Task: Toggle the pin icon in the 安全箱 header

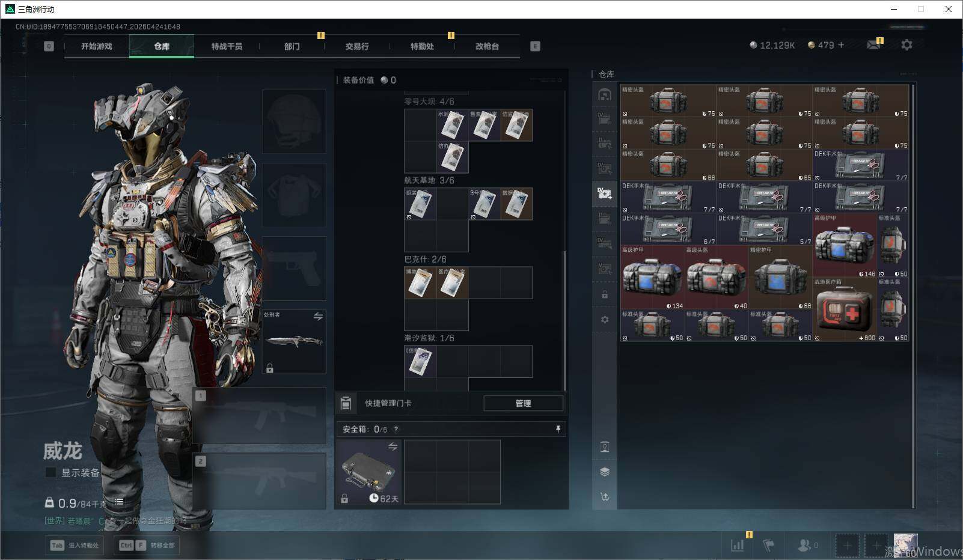Action: point(558,429)
